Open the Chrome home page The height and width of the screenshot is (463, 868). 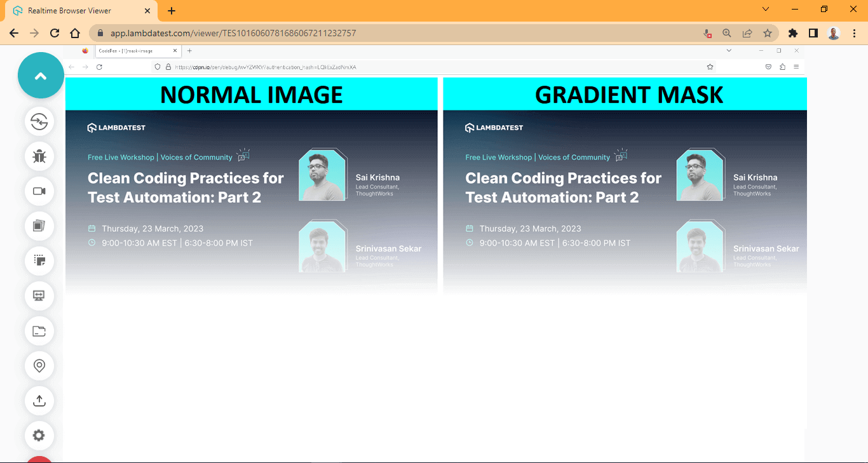click(x=75, y=33)
